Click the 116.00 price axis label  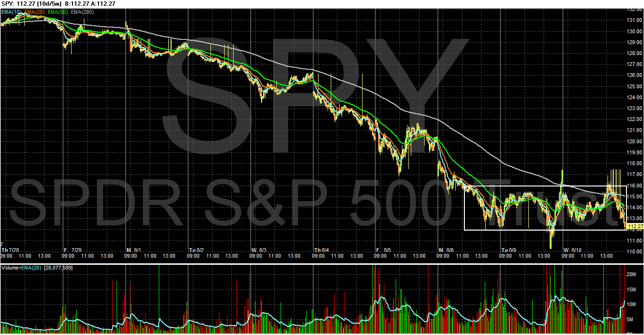pos(635,186)
